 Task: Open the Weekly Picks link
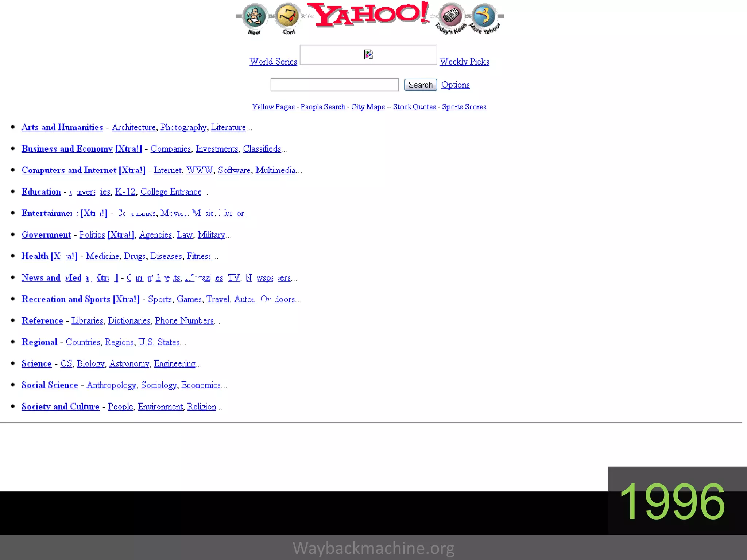[x=464, y=61]
